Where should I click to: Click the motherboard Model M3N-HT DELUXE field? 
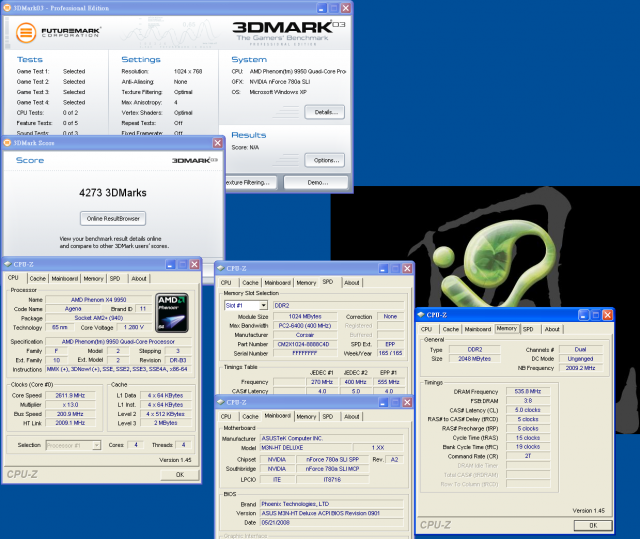pyautogui.click(x=306, y=448)
